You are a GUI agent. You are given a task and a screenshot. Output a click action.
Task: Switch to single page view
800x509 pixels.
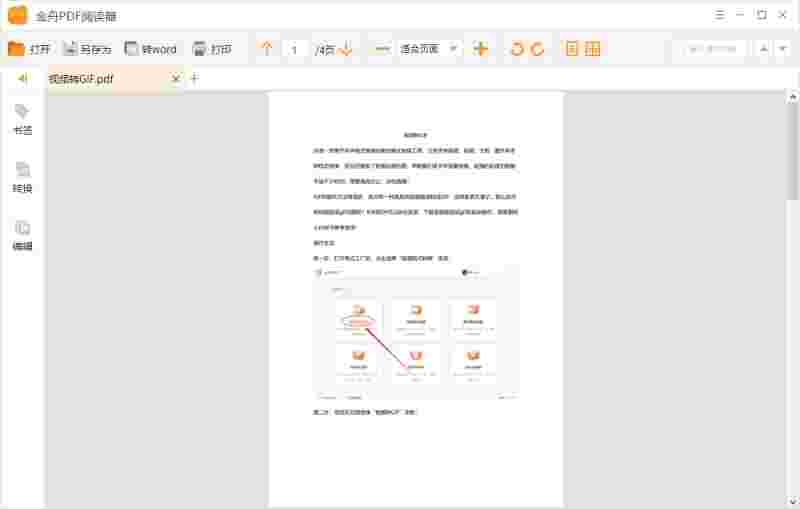[572, 49]
